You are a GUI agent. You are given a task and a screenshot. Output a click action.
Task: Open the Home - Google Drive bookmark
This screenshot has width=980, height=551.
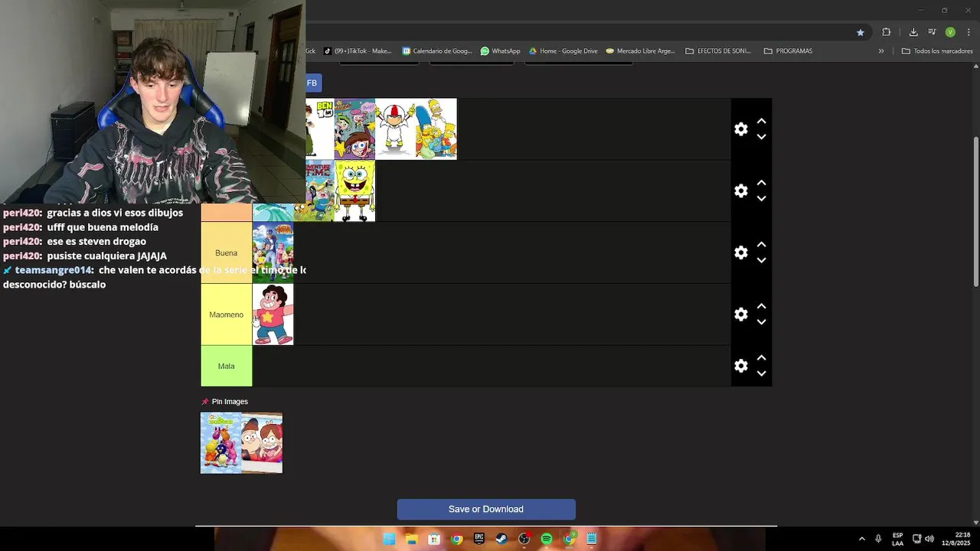coord(563,51)
